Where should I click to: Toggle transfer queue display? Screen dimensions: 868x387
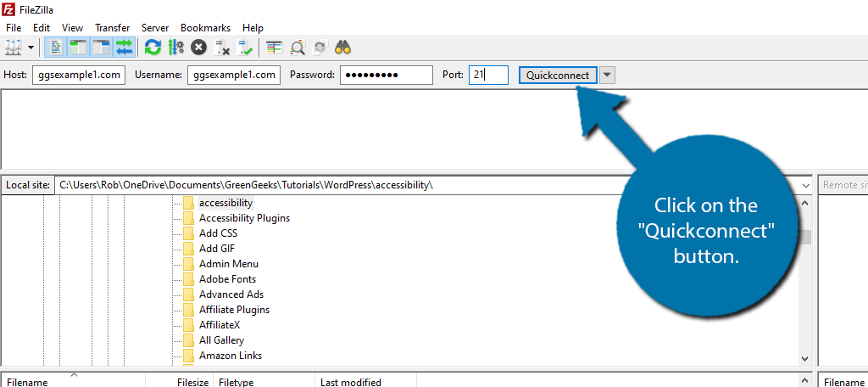(x=124, y=48)
